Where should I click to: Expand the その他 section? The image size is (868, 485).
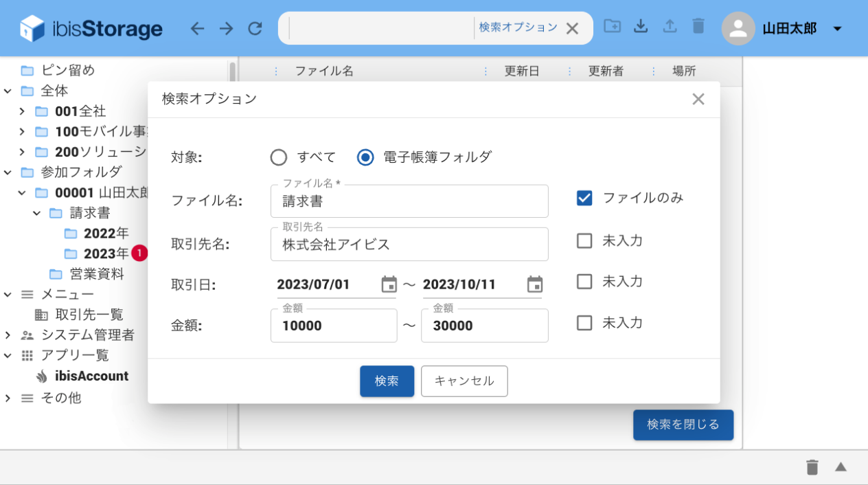(x=9, y=397)
